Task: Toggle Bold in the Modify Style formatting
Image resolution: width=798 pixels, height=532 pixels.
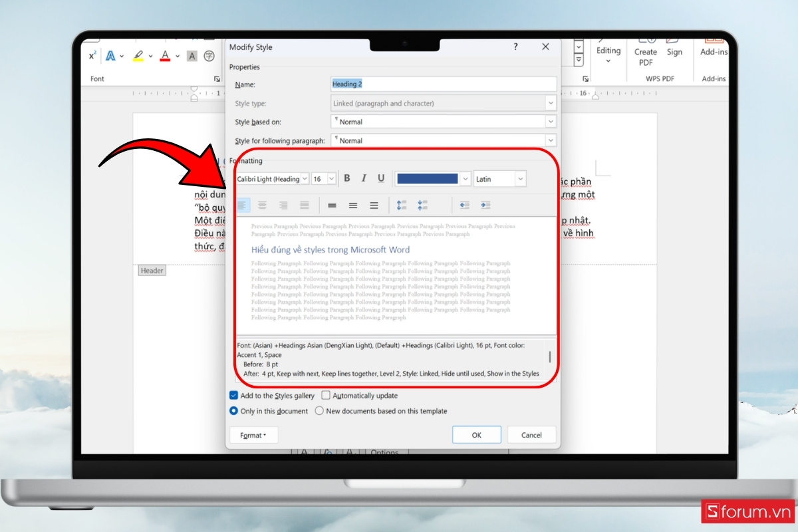Action: 346,178
